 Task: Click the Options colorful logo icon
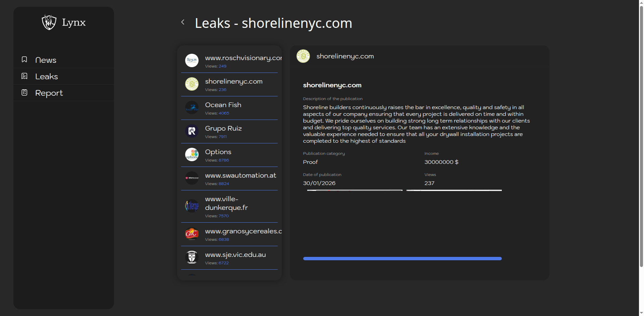pyautogui.click(x=192, y=154)
